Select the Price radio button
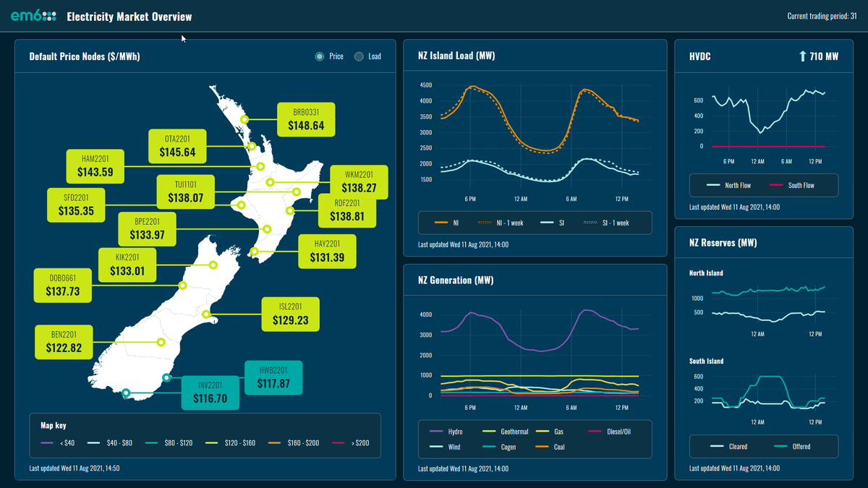Screen dimensions: 868x488 [x=320, y=56]
